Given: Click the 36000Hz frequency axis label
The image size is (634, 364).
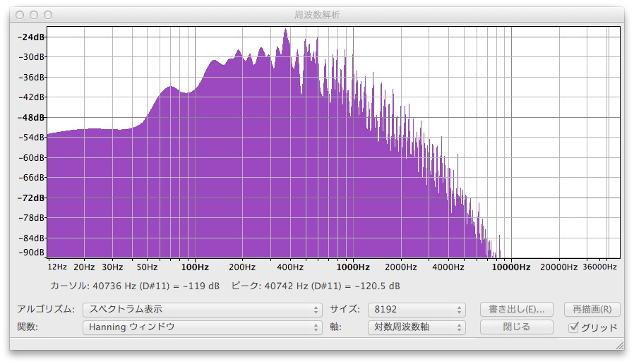Looking at the screenshot, I should [599, 267].
